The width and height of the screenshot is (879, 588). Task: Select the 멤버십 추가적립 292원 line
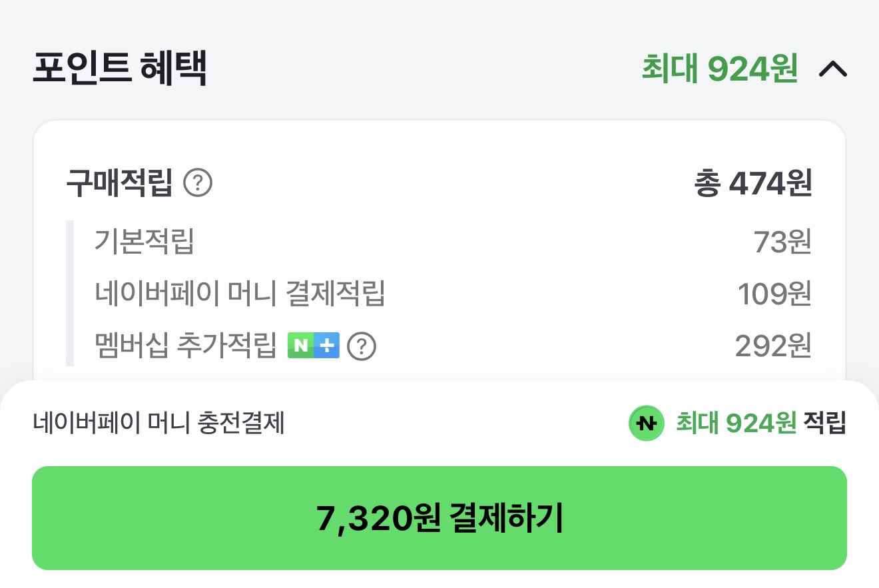pyautogui.click(x=439, y=345)
